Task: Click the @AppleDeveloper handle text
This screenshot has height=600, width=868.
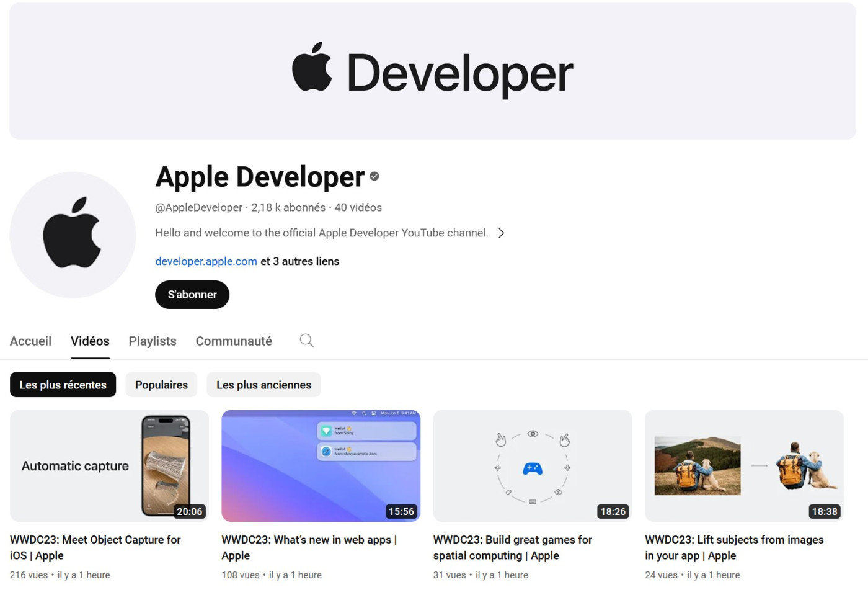Action: (198, 208)
